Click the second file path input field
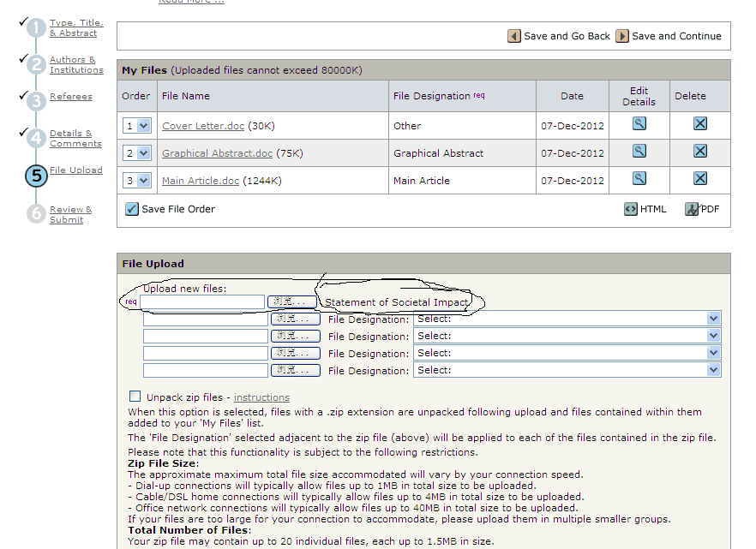Image resolution: width=756 pixels, height=549 pixels. pos(206,319)
